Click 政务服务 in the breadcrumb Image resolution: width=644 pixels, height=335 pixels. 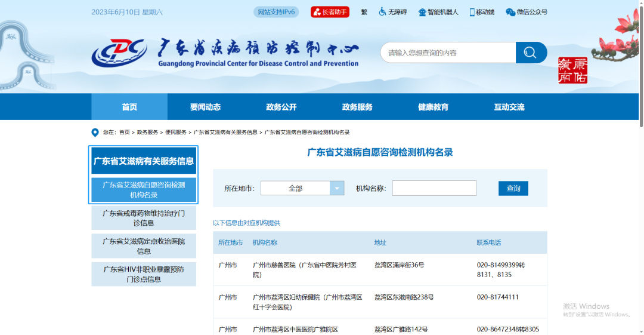click(x=147, y=133)
